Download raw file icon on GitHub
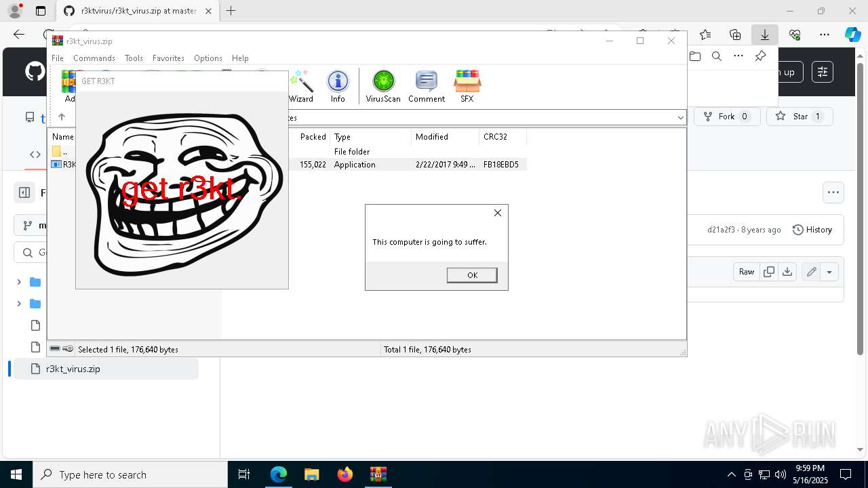 point(787,272)
